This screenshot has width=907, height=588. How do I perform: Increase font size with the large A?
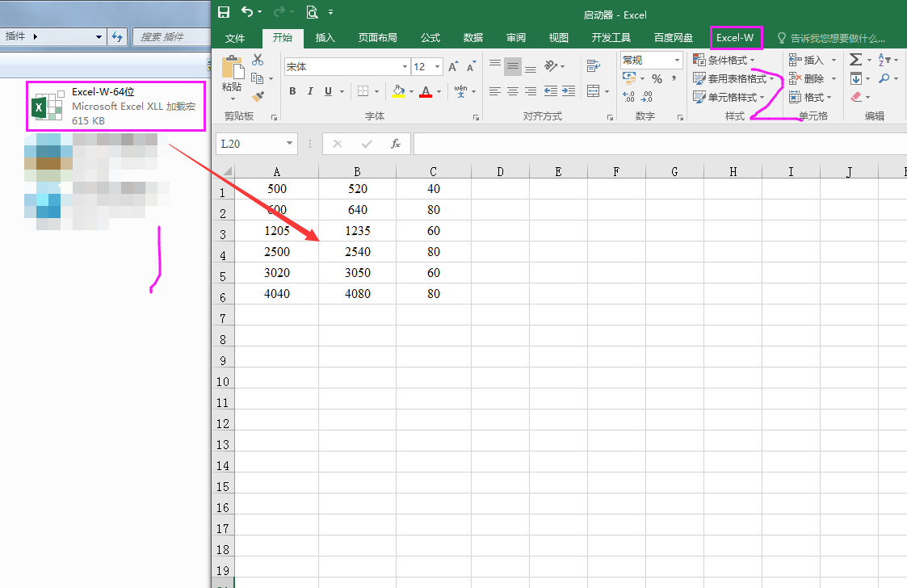(453, 66)
